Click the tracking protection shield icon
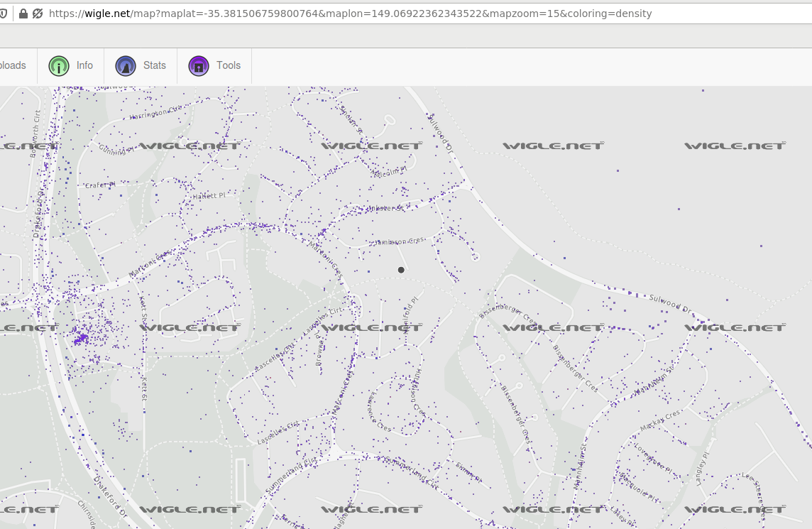Image resolution: width=812 pixels, height=529 pixels. tap(4, 13)
